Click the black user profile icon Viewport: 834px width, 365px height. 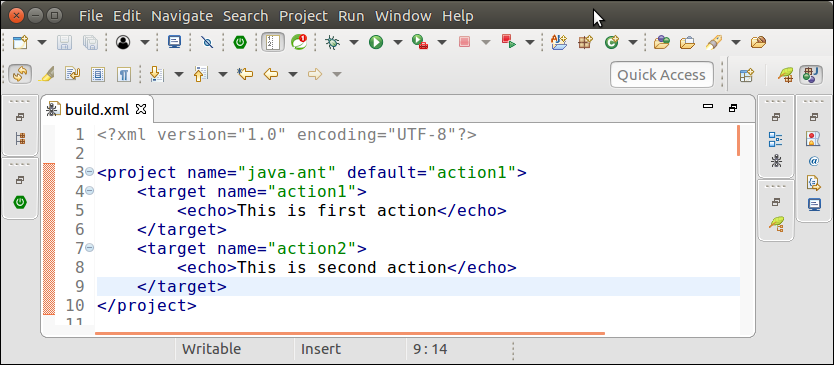[x=123, y=42]
